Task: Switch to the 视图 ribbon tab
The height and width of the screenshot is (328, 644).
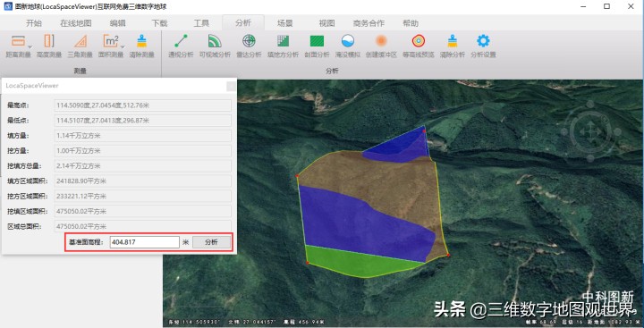Action: tap(327, 23)
